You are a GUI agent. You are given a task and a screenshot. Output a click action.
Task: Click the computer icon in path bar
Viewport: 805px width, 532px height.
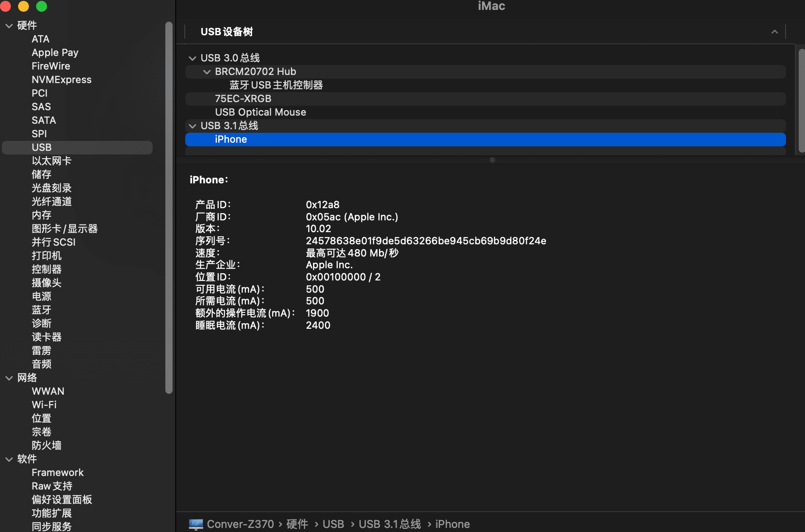pyautogui.click(x=196, y=524)
